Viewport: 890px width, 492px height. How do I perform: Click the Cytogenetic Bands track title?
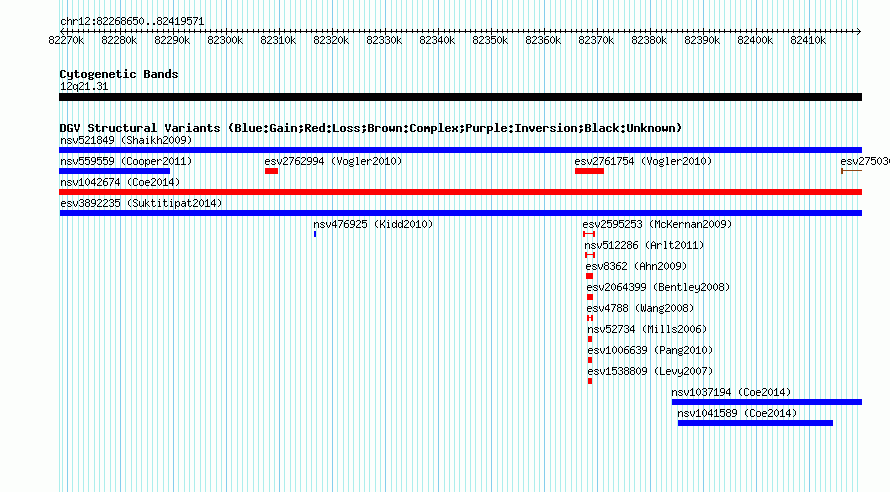pos(119,74)
